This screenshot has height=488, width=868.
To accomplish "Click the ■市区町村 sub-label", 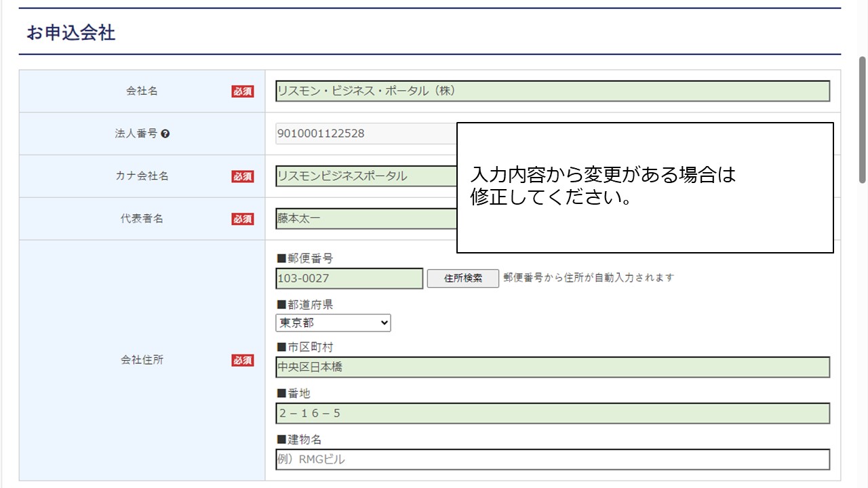I will tap(305, 348).
